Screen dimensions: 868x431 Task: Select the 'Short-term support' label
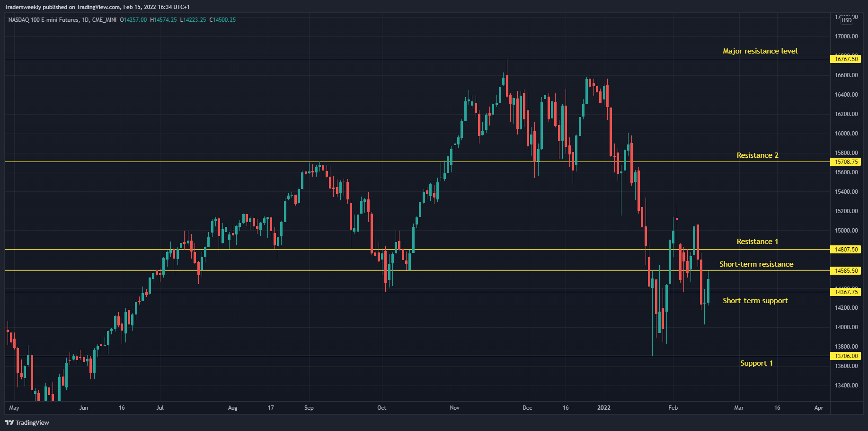pos(755,301)
